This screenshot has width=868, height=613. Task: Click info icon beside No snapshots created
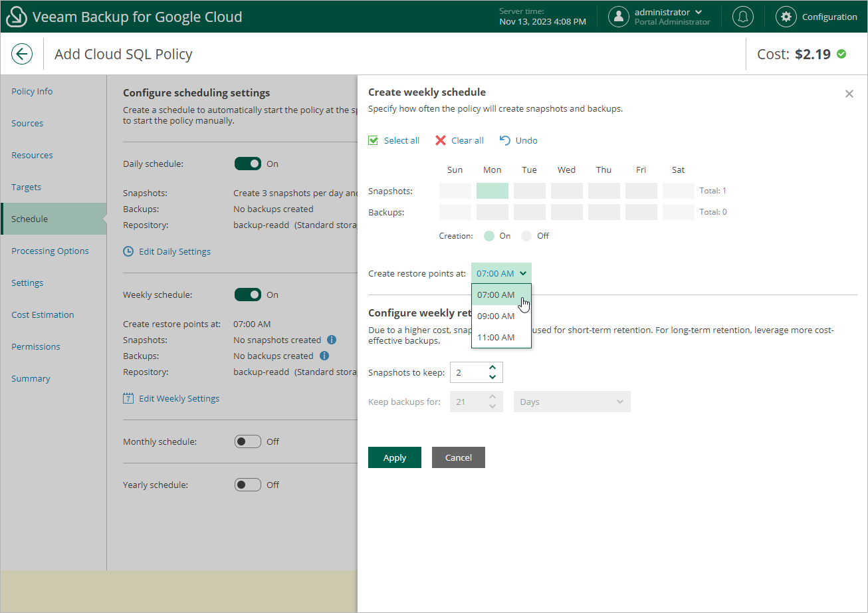tap(332, 340)
